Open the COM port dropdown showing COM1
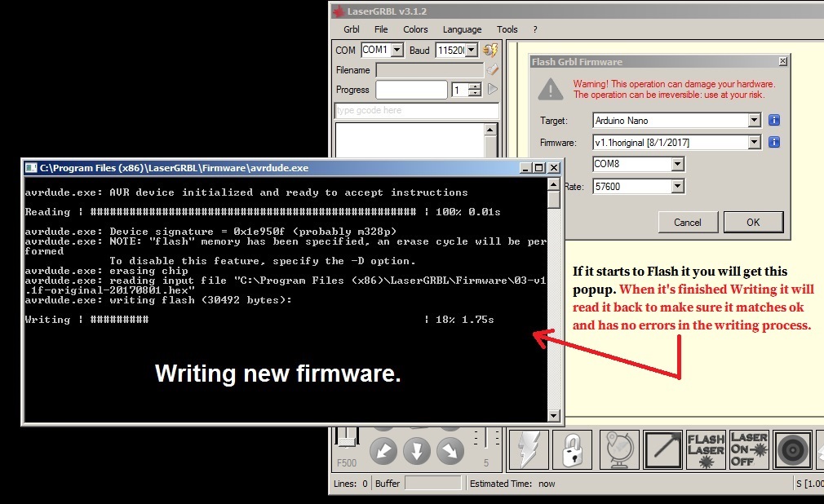This screenshot has width=824, height=504. pos(397,50)
